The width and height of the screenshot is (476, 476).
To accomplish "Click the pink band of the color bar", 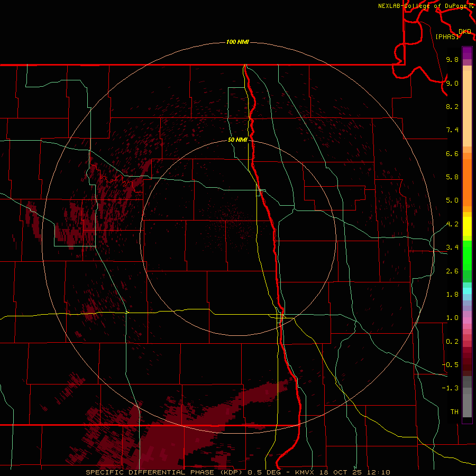I will (467, 321).
